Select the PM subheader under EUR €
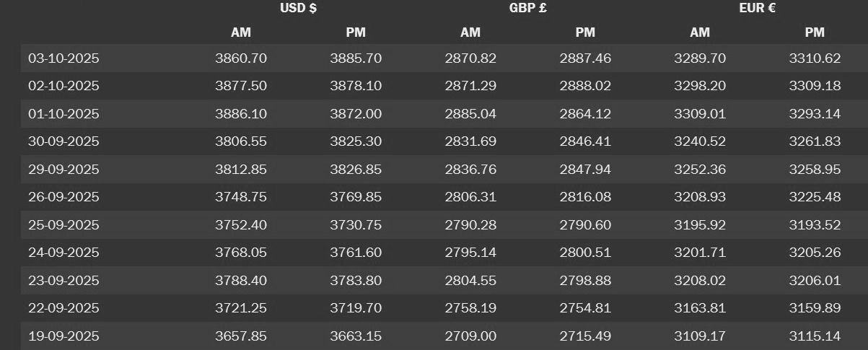 tap(815, 32)
